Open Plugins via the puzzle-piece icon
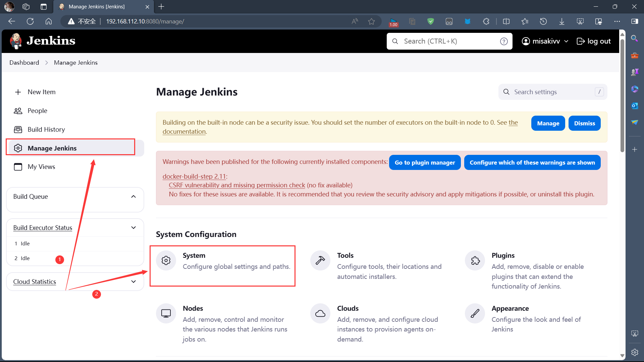This screenshot has height=362, width=644. [x=475, y=260]
